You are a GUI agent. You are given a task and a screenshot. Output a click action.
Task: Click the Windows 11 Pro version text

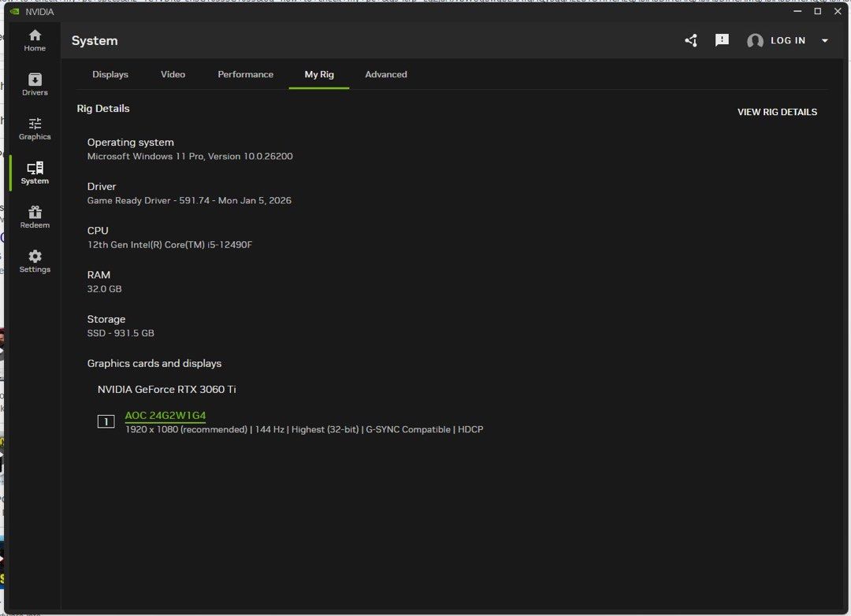click(190, 156)
